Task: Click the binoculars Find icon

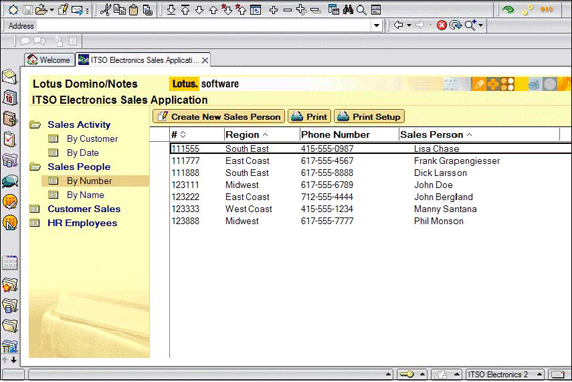Action: [x=348, y=9]
